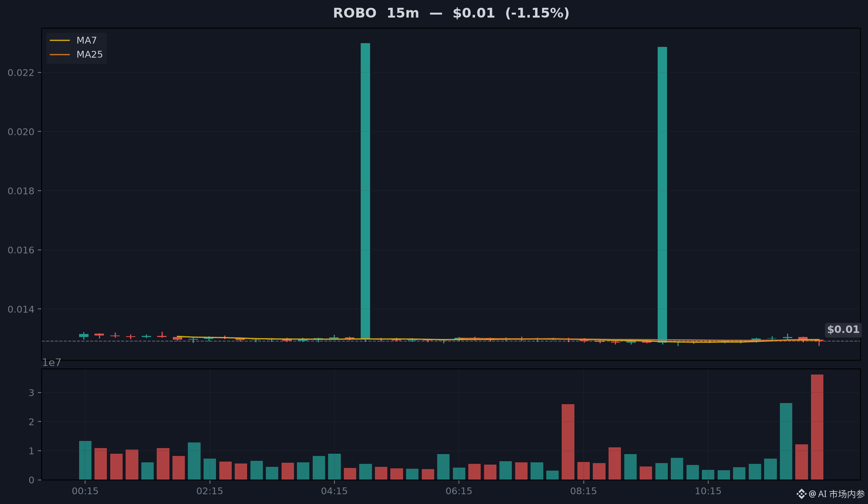The height and width of the screenshot is (504, 868).
Task: Click the "0.016" price axis label
Action: tap(21, 250)
